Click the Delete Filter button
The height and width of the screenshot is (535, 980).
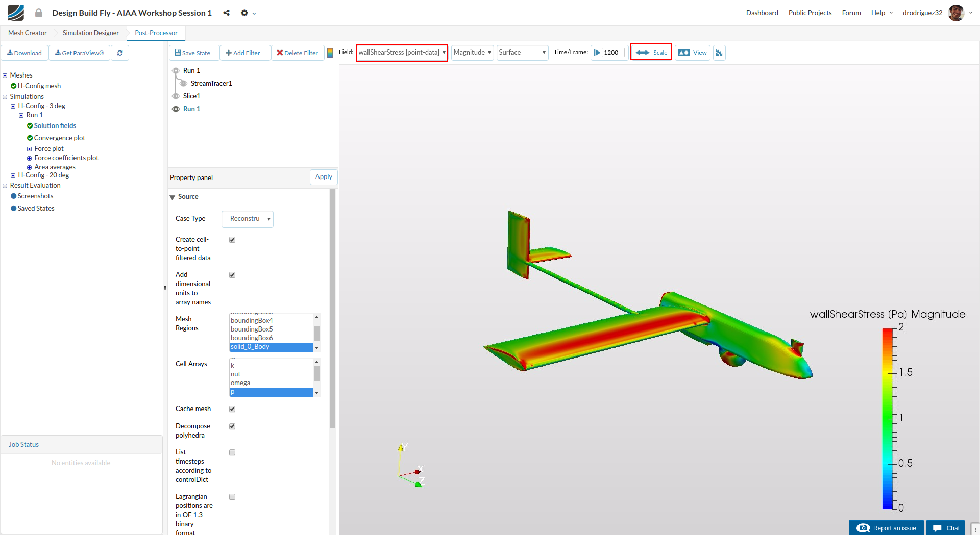pyautogui.click(x=298, y=53)
